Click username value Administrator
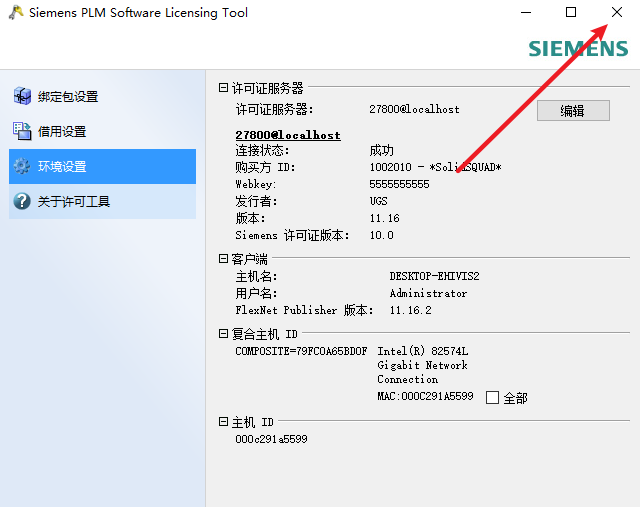Screen dimensions: 640x507 [x=428, y=293]
